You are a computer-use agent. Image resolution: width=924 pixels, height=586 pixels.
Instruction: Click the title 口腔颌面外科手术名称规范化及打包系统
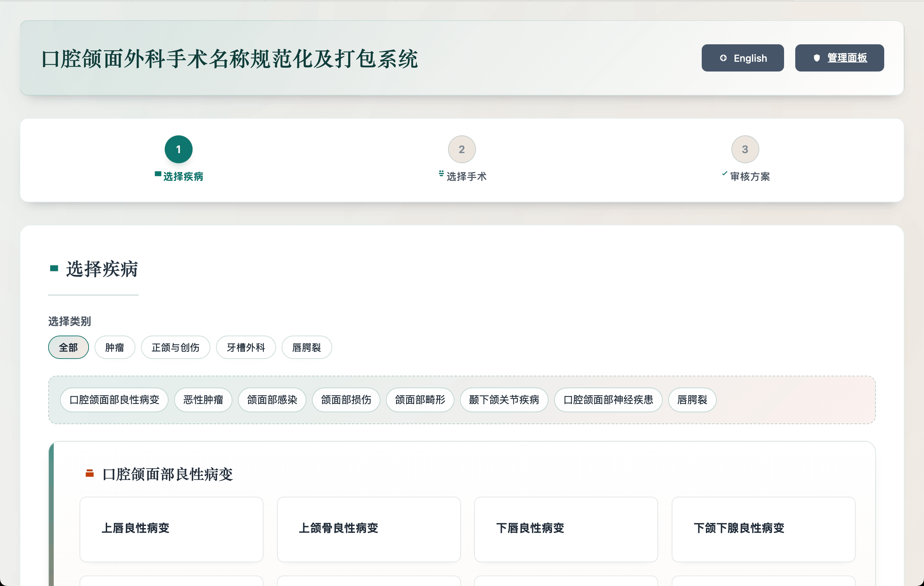[230, 59]
